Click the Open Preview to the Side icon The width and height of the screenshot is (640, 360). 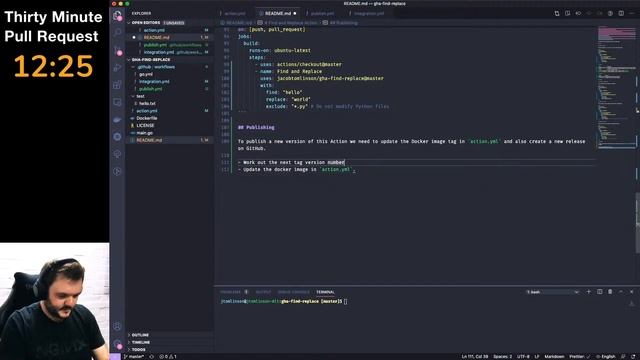tap(567, 13)
